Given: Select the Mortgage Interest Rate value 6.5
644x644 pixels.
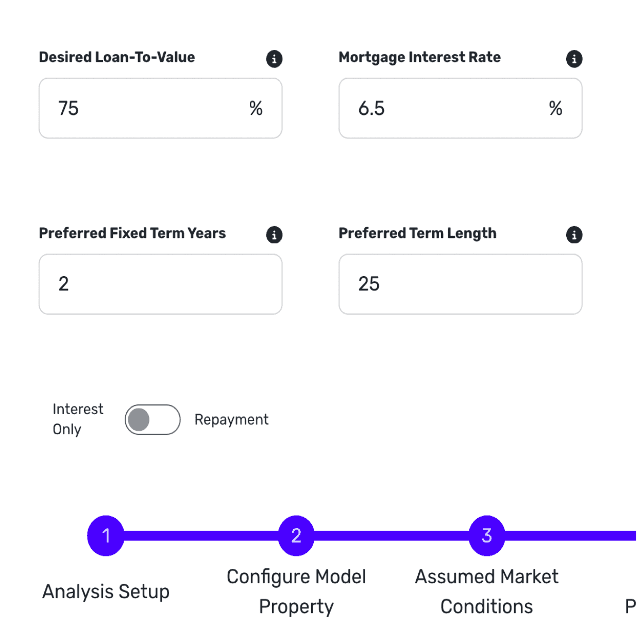Looking at the screenshot, I should (372, 108).
